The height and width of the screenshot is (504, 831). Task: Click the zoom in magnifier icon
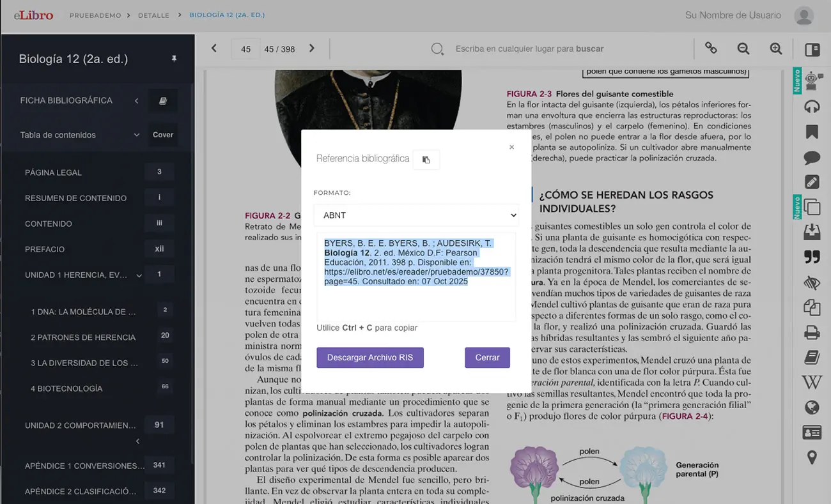pyautogui.click(x=776, y=49)
